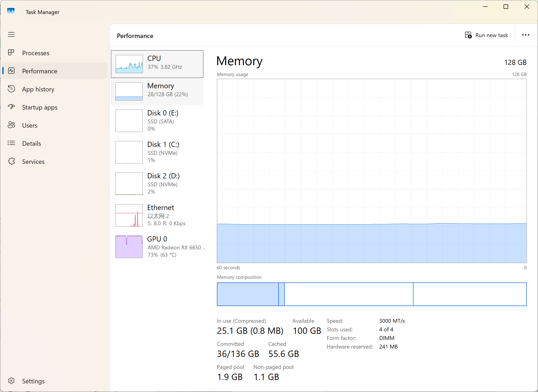Select the CPU performance graph thumbnail

(129, 64)
